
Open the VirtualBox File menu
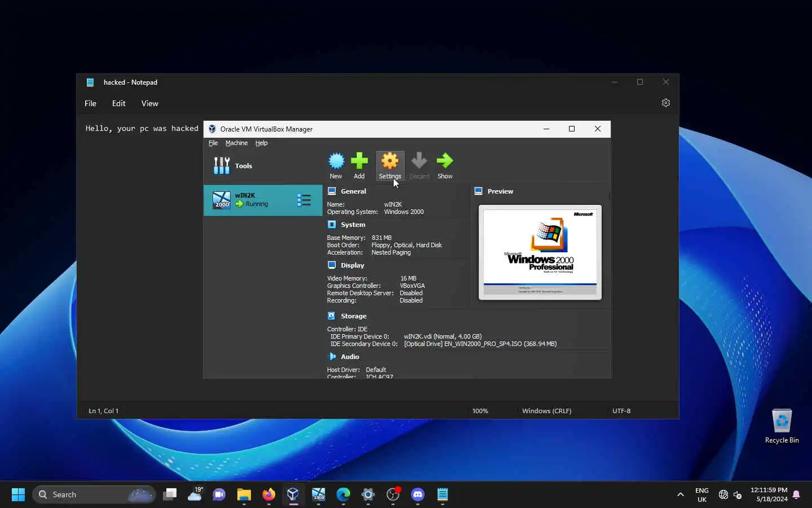pyautogui.click(x=213, y=143)
